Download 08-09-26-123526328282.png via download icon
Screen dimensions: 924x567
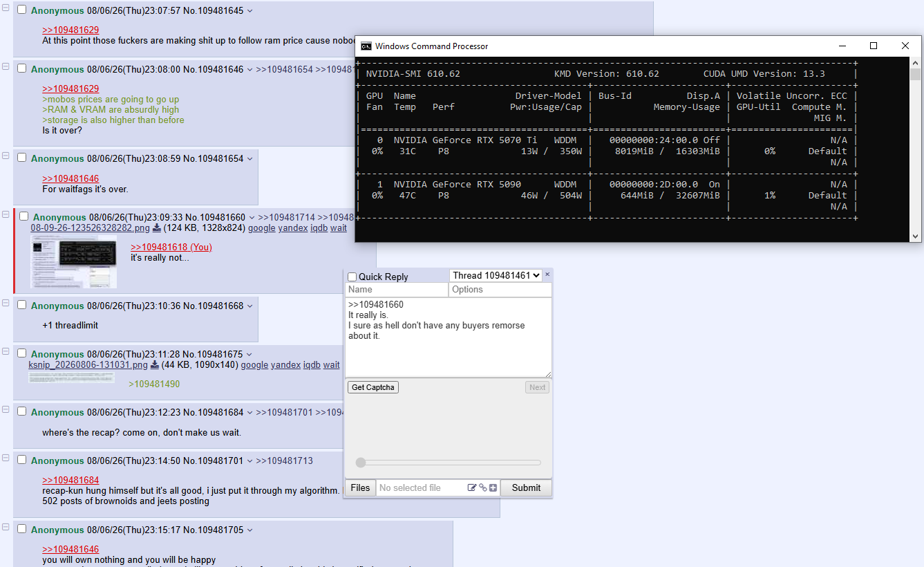(157, 228)
